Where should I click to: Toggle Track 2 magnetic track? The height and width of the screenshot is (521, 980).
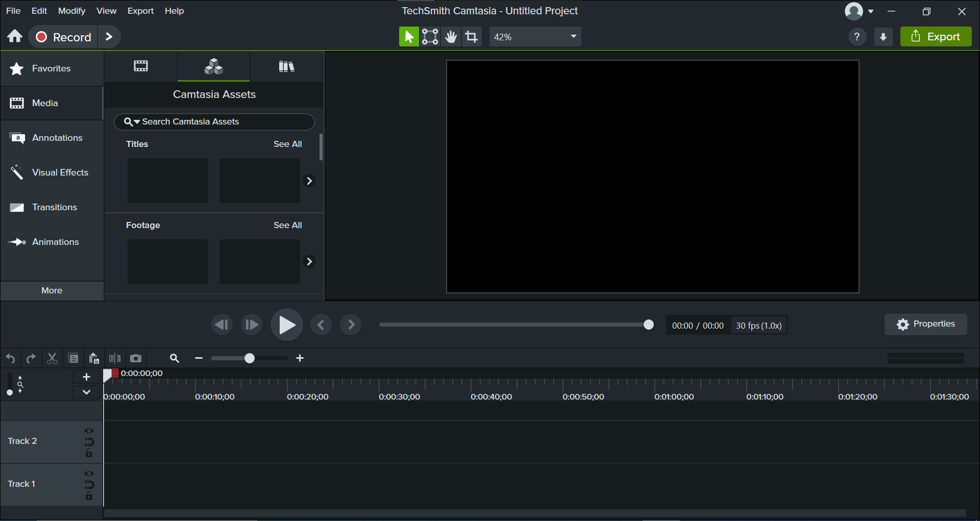[89, 441]
